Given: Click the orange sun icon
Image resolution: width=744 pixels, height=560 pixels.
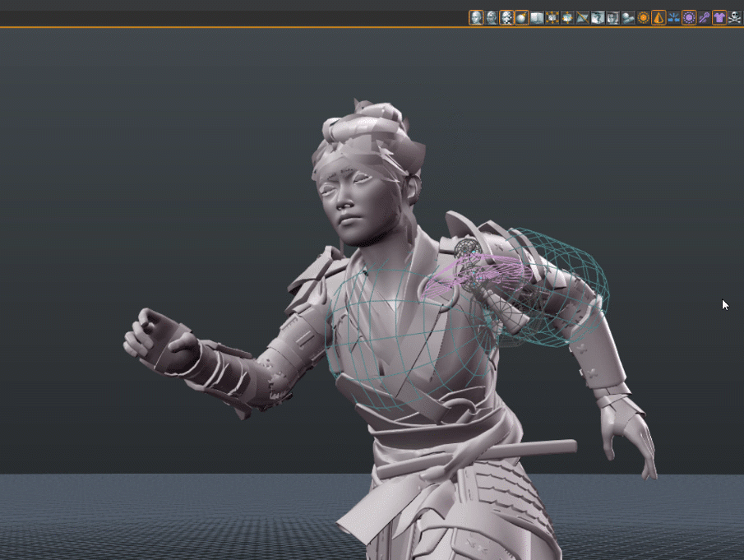Looking at the screenshot, I should point(644,16).
